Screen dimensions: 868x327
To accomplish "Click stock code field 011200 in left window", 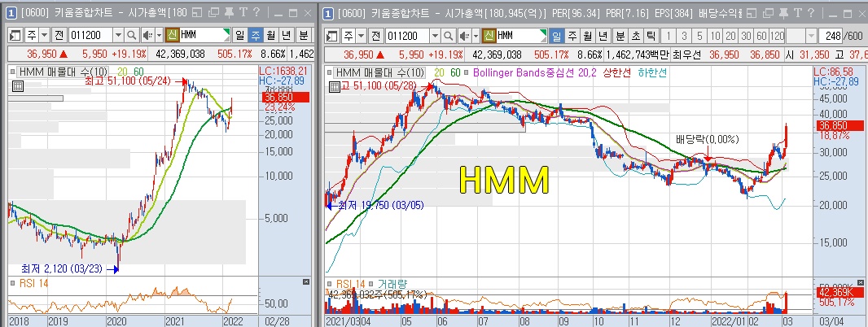I will click(x=90, y=36).
